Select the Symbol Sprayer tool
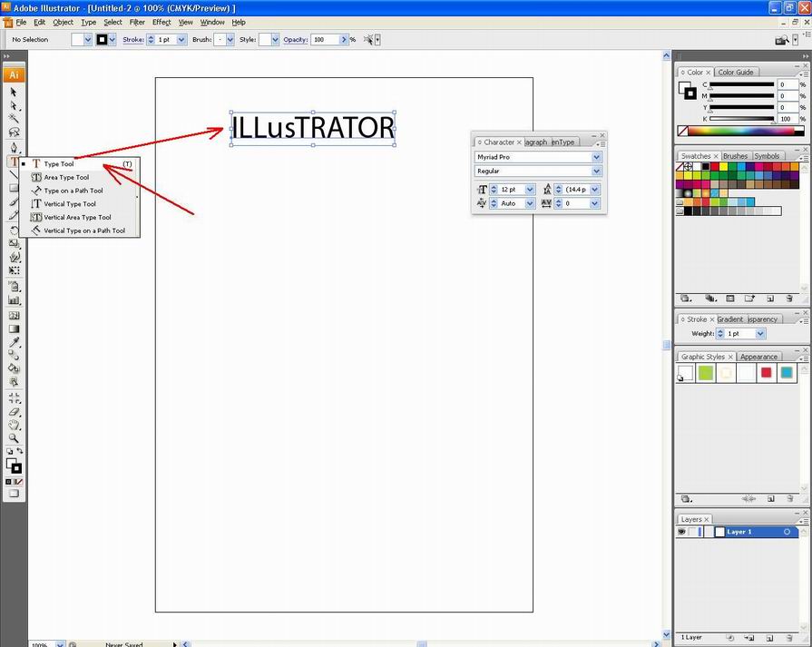The width and height of the screenshot is (812, 647). pyautogui.click(x=14, y=287)
